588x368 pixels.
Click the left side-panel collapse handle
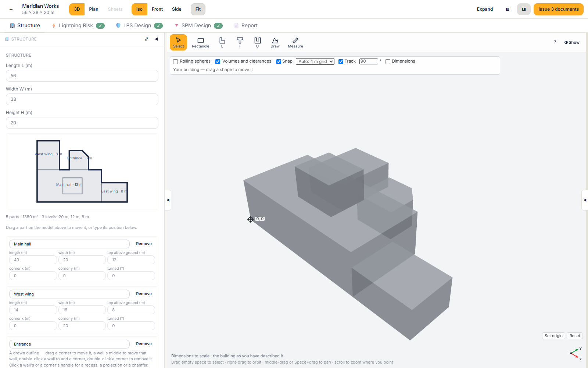(x=168, y=200)
